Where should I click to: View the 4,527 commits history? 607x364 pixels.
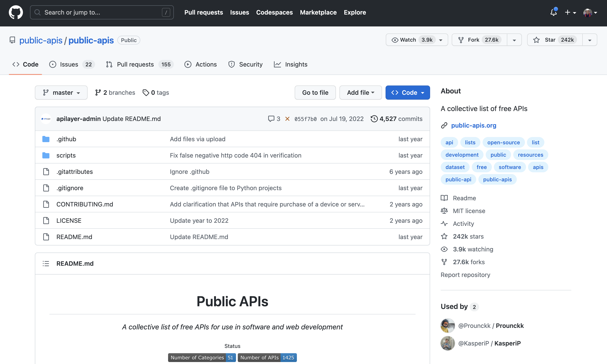click(396, 119)
